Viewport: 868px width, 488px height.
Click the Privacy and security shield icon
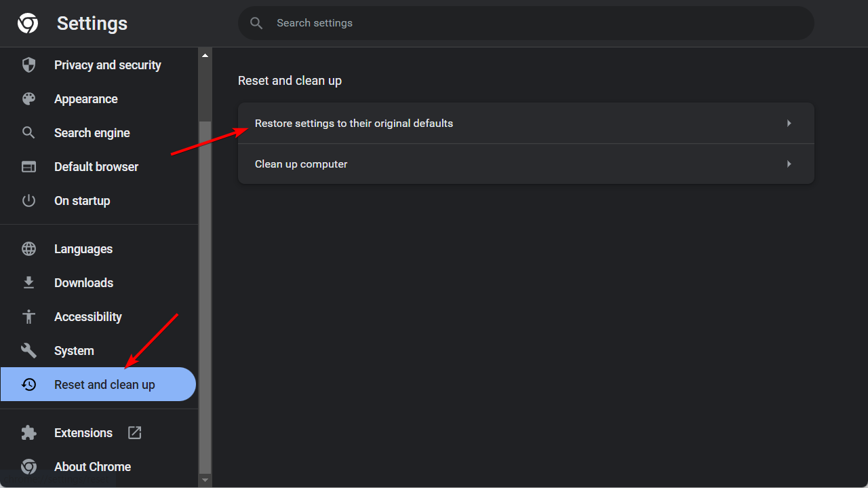coord(28,65)
